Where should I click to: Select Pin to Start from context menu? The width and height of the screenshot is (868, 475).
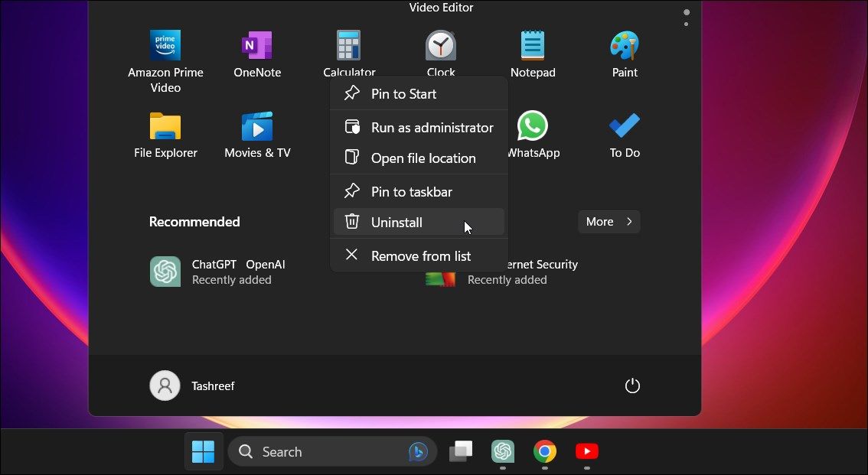tap(403, 93)
